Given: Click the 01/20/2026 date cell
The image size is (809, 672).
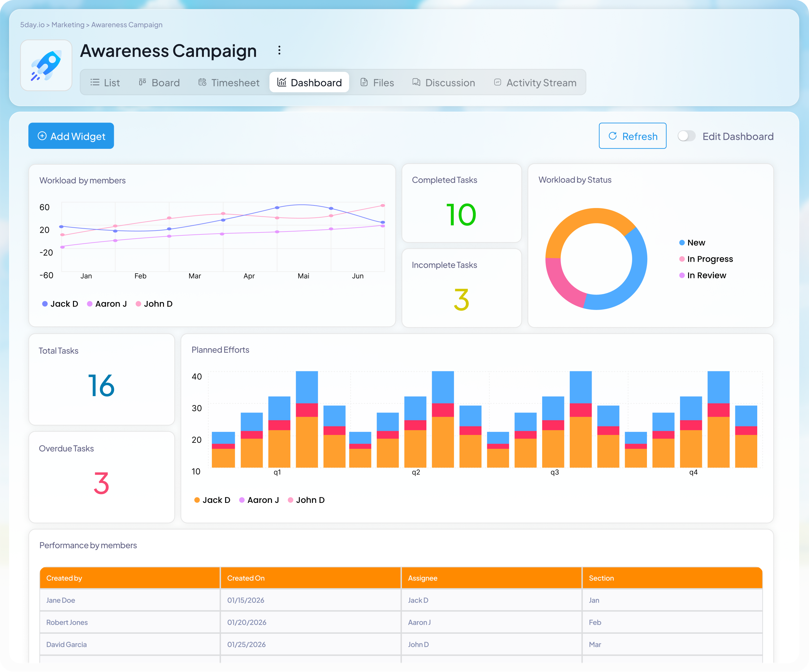Looking at the screenshot, I should pyautogui.click(x=311, y=622).
